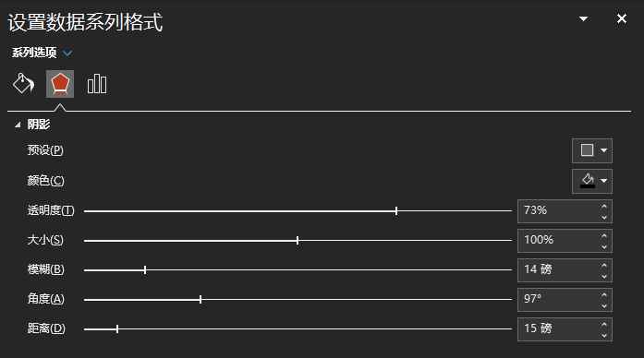Decrease transparency with the down arrow
This screenshot has width=644, height=358.
(604, 218)
